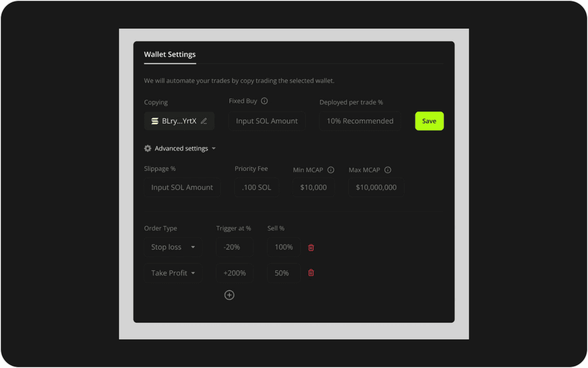
Task: Focus the Max MCAP $10,000,000 field
Action: pos(376,187)
